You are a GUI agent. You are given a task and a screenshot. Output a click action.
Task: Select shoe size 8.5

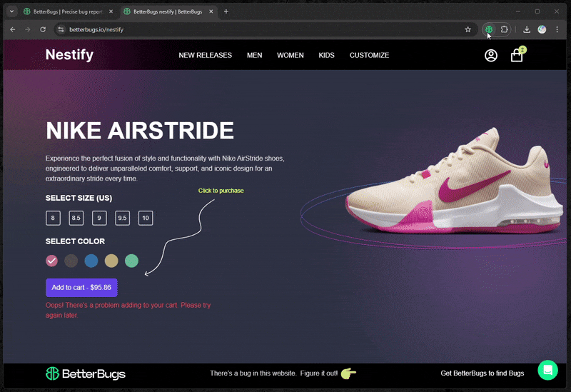[x=76, y=218]
